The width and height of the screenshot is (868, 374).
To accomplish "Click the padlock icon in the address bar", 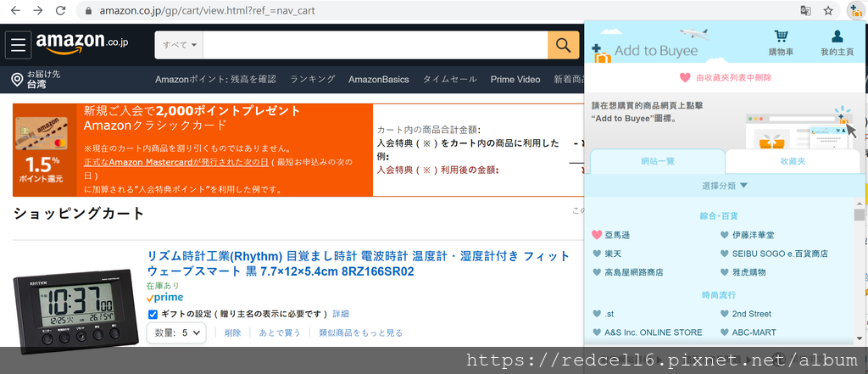I will (x=88, y=10).
